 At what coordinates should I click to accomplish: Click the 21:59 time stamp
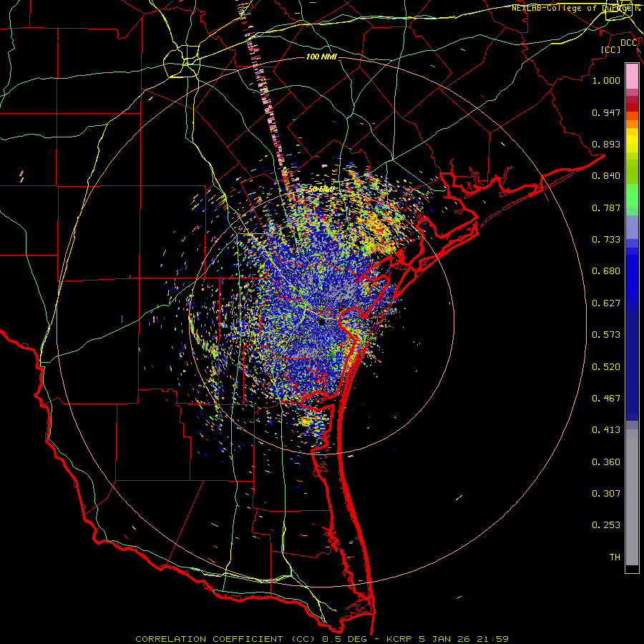tap(493, 639)
